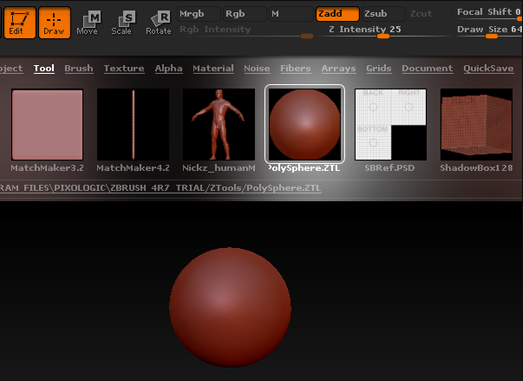Open the Alpha tab
The height and width of the screenshot is (381, 523).
[168, 68]
